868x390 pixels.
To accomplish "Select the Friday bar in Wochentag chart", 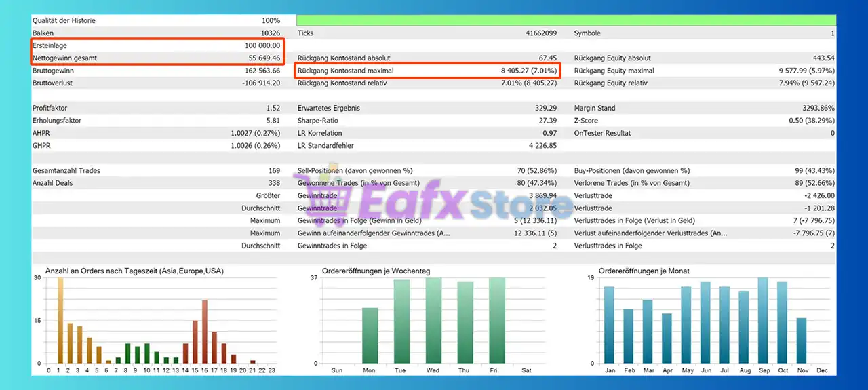I will tap(497, 320).
